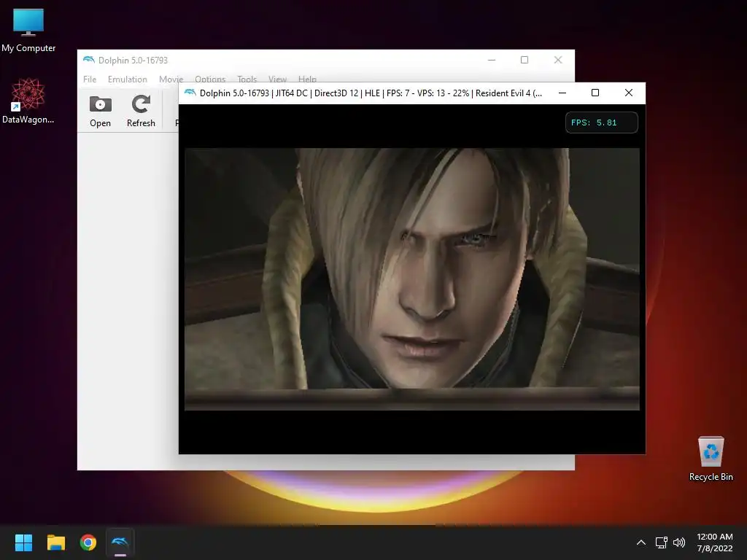Open the clock showing 12:00 AM

click(715, 542)
